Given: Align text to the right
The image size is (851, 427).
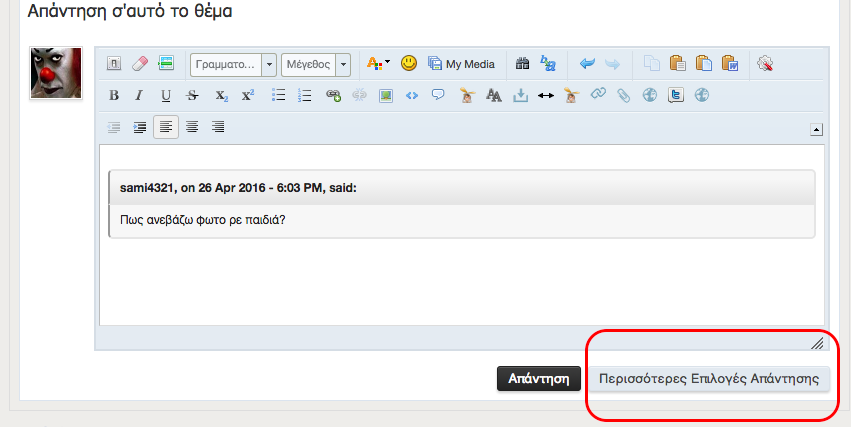Looking at the screenshot, I should [218, 127].
